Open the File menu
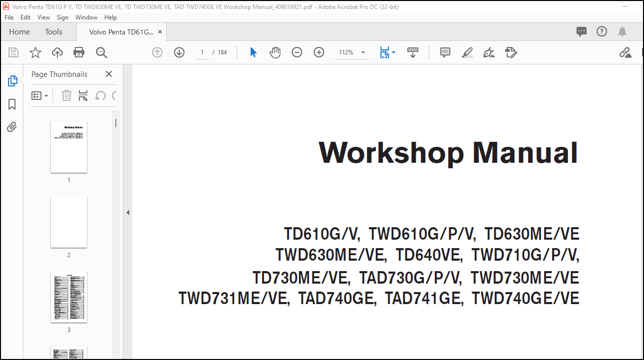The image size is (644, 360). click(x=9, y=17)
